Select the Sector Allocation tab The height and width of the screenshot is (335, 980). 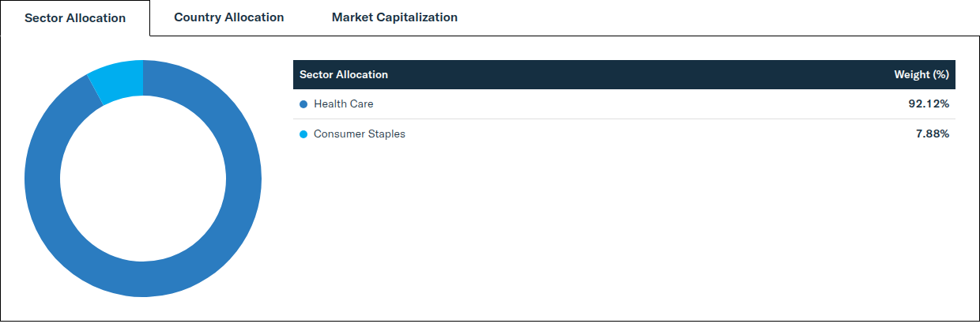pyautogui.click(x=75, y=18)
